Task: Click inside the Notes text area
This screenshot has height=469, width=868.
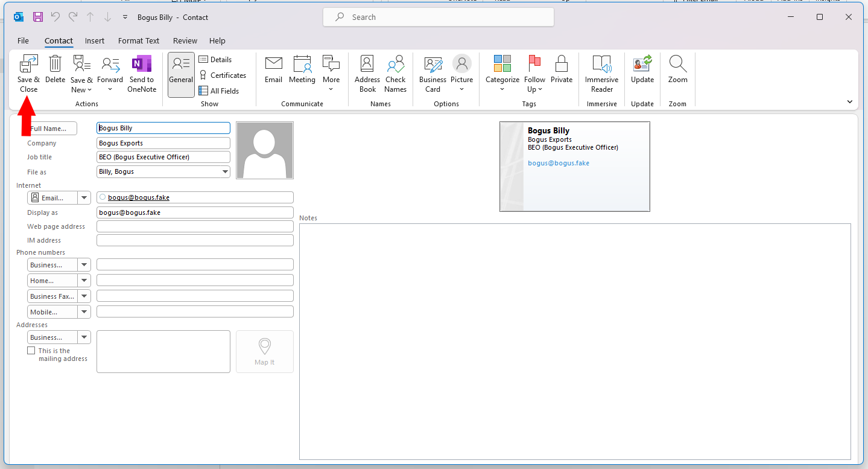Action: point(574,341)
